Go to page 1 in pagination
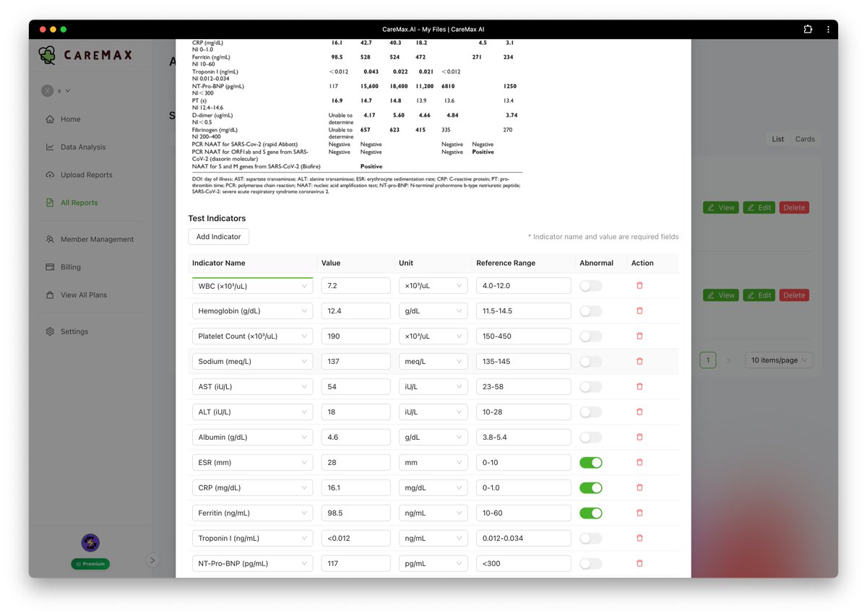 pyautogui.click(x=708, y=360)
